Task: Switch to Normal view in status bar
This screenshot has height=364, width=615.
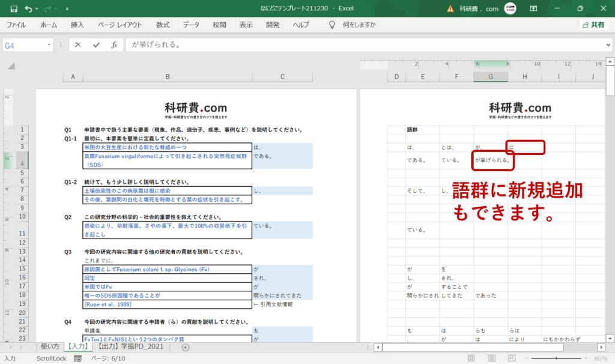Action: click(x=471, y=358)
